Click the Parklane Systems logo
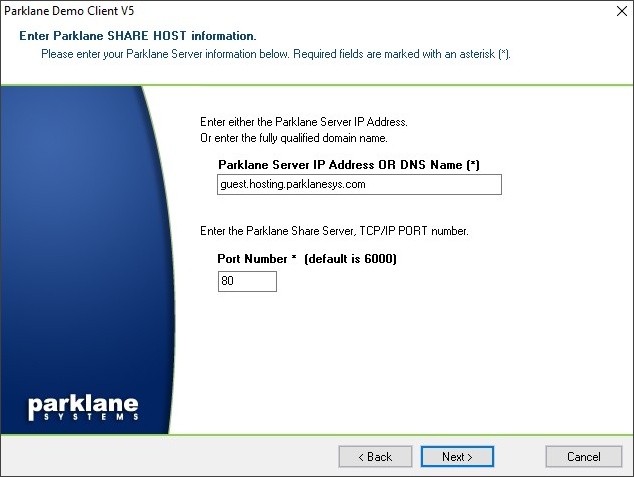The width and height of the screenshot is (634, 477). (x=82, y=408)
